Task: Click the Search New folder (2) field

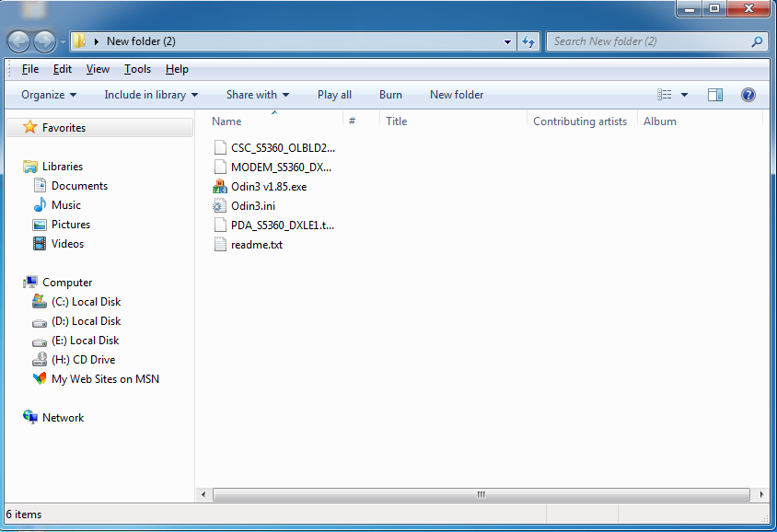Action: pyautogui.click(x=649, y=41)
